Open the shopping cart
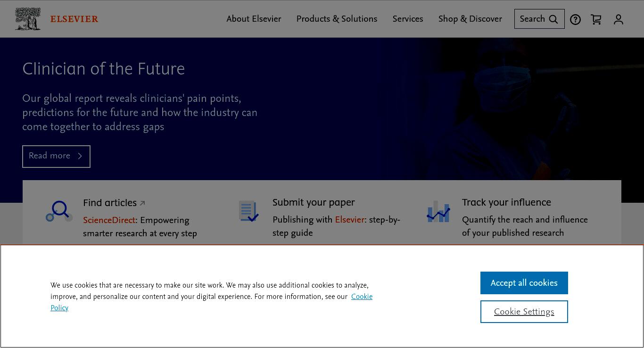The width and height of the screenshot is (644, 348). [596, 19]
